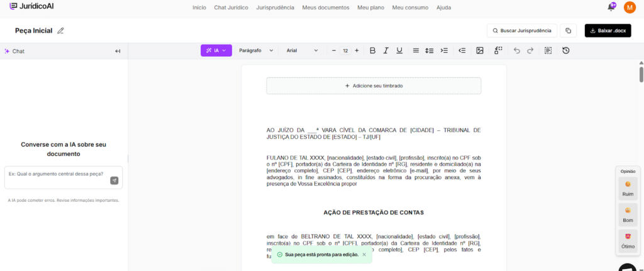Toggle underline formatting
644x271 pixels.
coord(399,50)
